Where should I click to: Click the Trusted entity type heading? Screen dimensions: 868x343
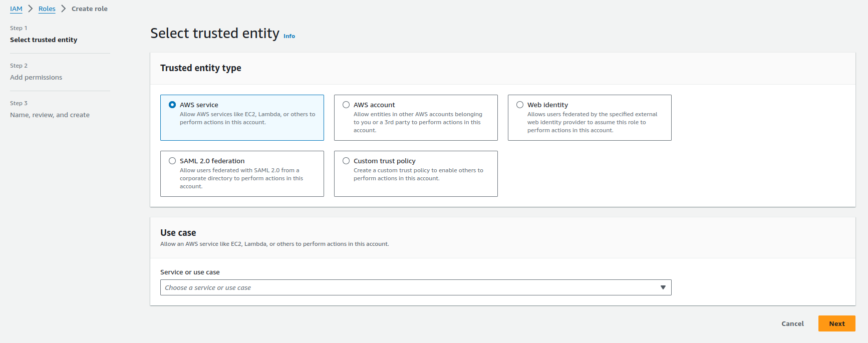pos(201,68)
